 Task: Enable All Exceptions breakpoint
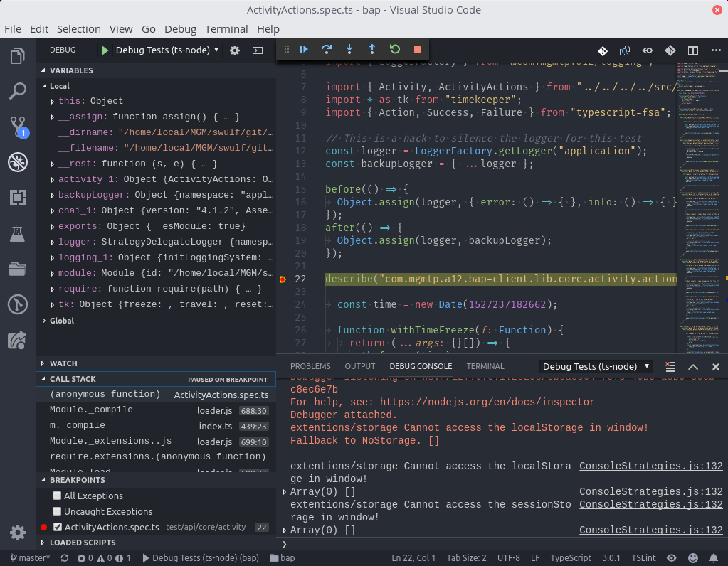pyautogui.click(x=57, y=496)
